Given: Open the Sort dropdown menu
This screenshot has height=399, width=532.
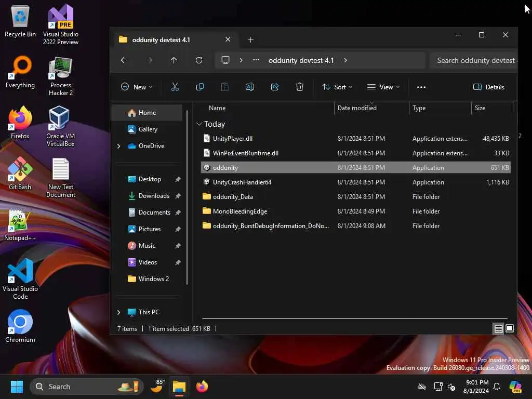Looking at the screenshot, I should 337,87.
